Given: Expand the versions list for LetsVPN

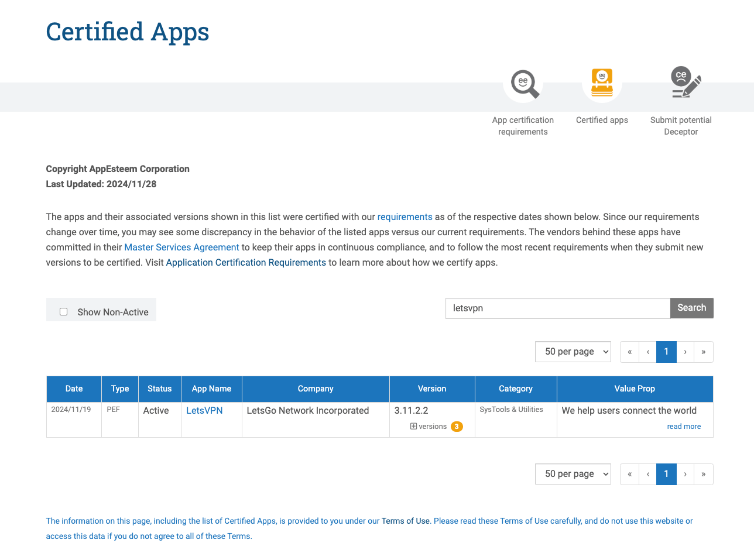Looking at the screenshot, I should point(433,427).
